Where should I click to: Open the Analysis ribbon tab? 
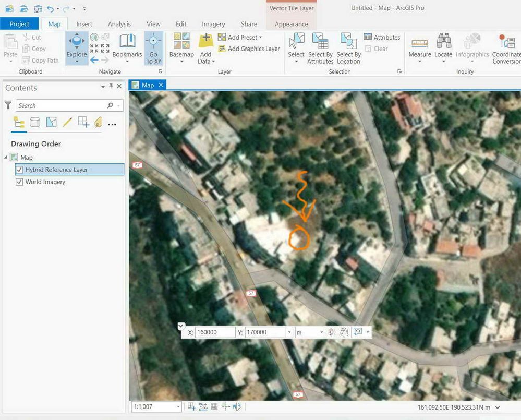click(x=119, y=24)
